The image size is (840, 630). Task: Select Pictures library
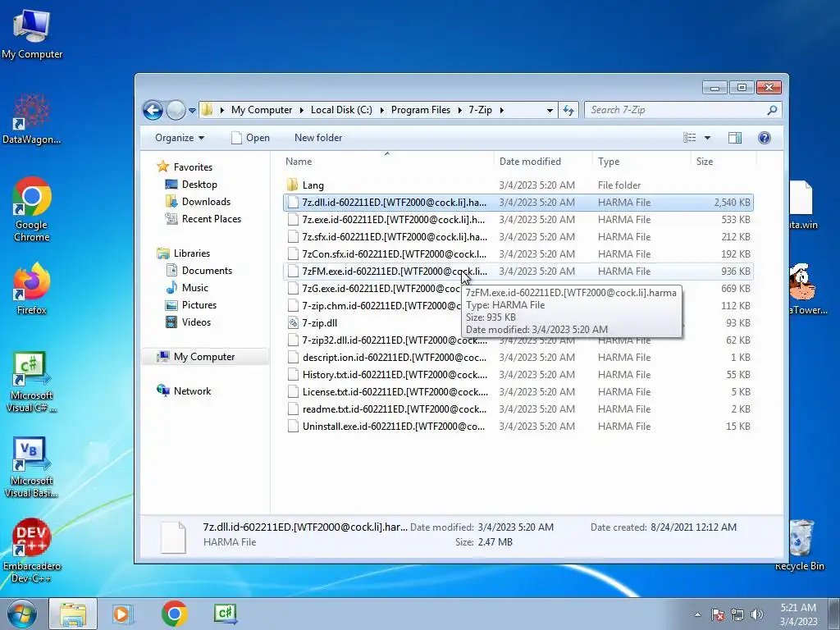tap(190, 305)
